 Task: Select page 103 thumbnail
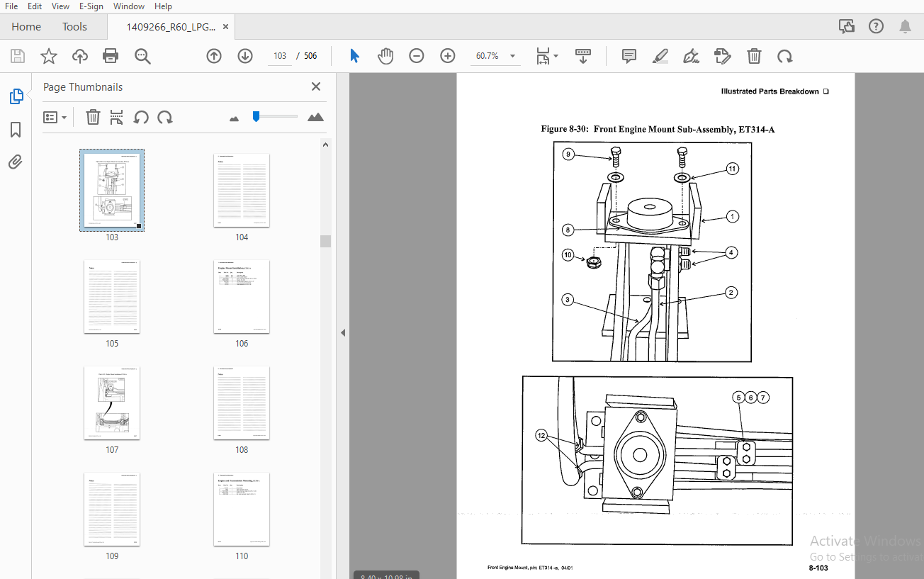coord(112,190)
